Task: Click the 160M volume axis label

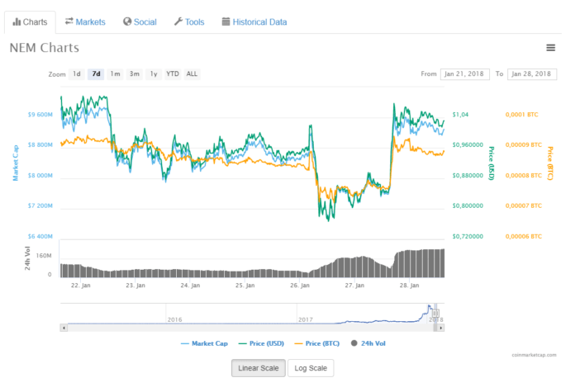Action: click(x=44, y=256)
